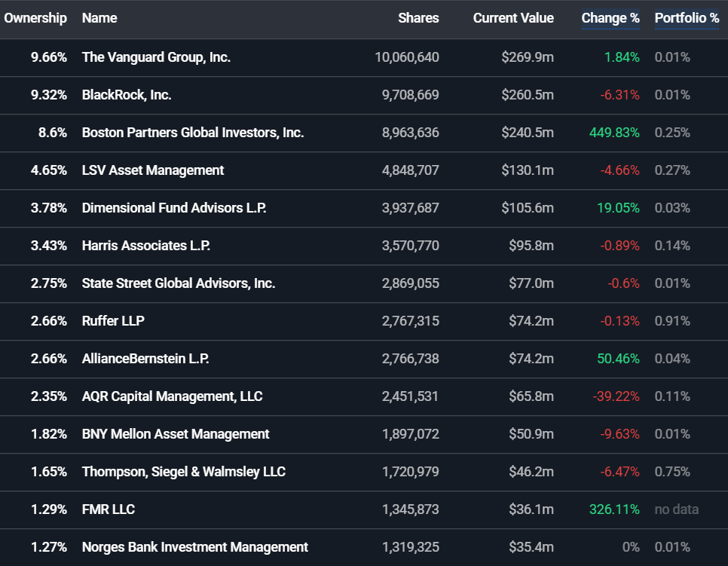
Task: Click the $105.6m current value
Action: point(528,207)
